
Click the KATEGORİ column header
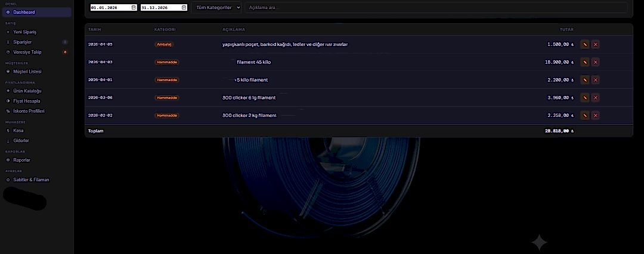pyautogui.click(x=165, y=30)
